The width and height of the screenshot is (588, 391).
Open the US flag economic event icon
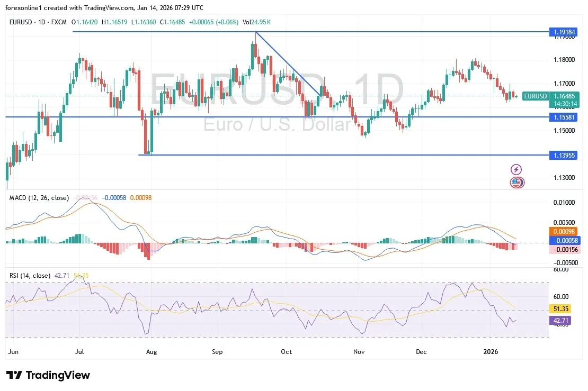[x=516, y=183]
